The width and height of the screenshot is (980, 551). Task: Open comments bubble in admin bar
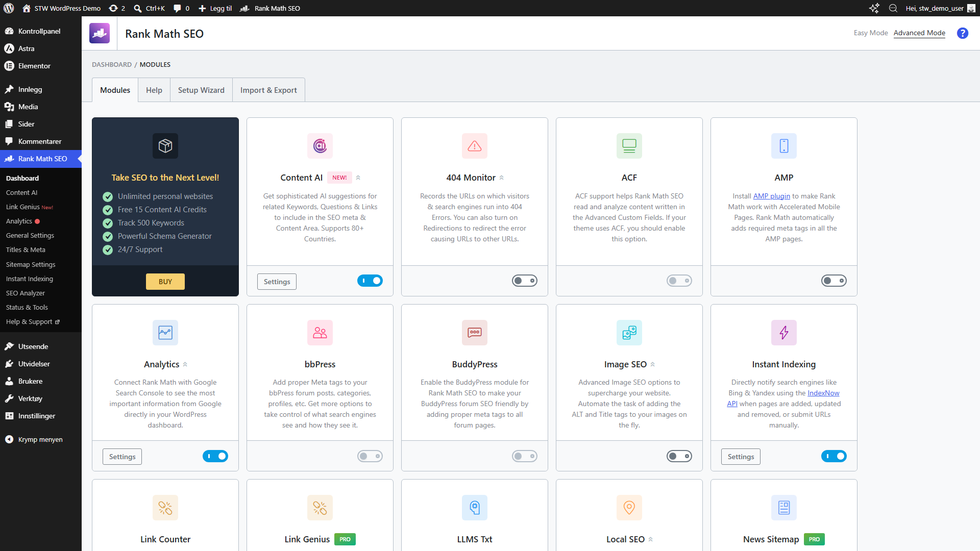[x=181, y=8]
